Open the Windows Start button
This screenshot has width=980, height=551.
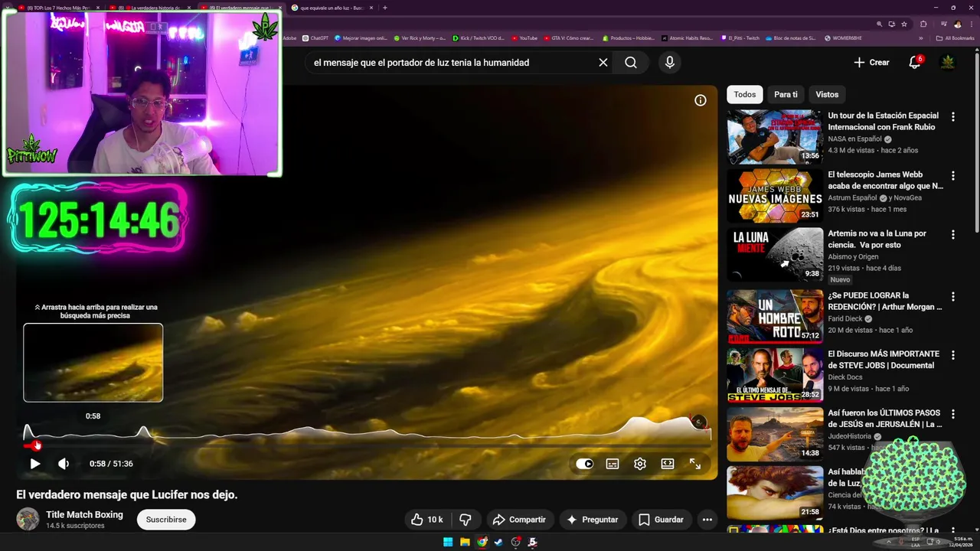coord(448,542)
